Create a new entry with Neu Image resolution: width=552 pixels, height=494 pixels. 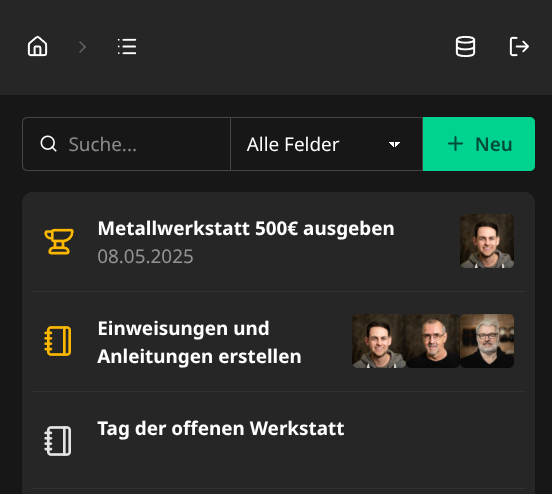coord(479,144)
